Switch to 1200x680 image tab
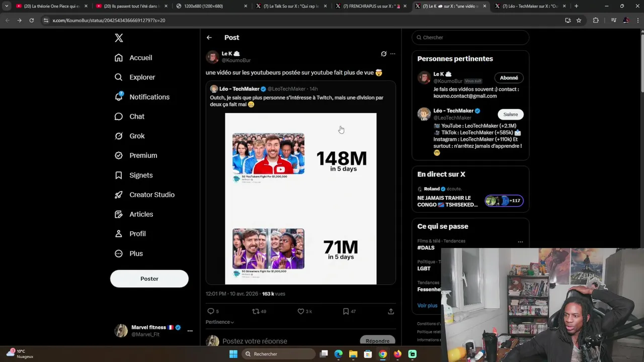This screenshot has height=362, width=644. (211, 6)
